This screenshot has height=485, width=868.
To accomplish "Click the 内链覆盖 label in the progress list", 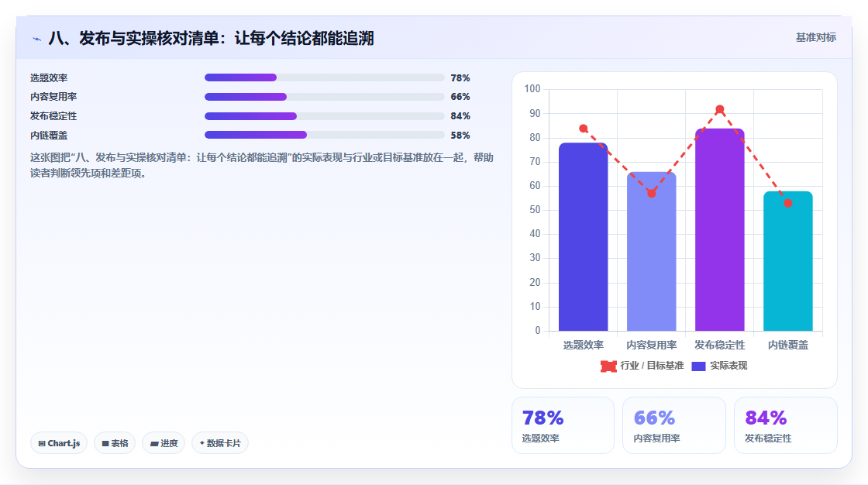I will pyautogui.click(x=49, y=136).
